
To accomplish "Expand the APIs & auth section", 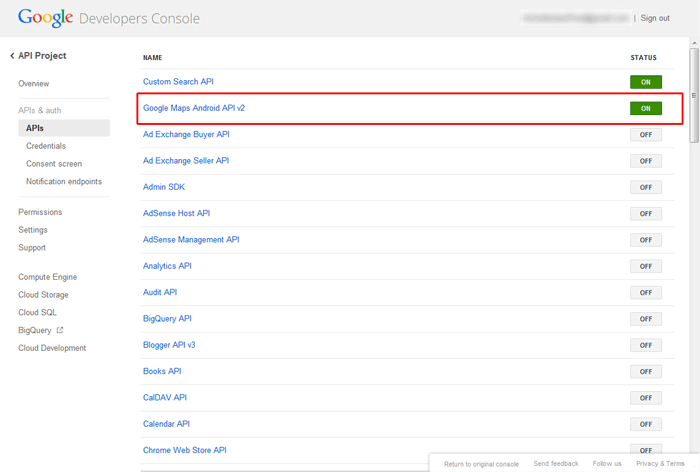I will 41,110.
